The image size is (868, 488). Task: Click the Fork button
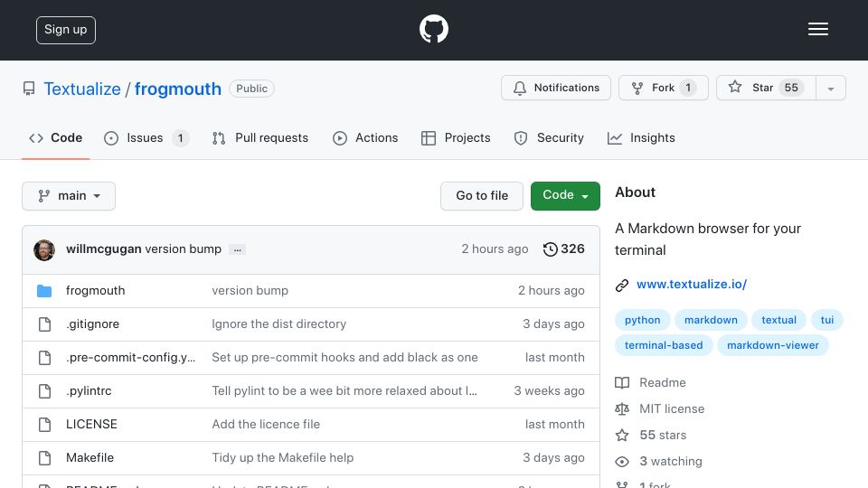(663, 88)
